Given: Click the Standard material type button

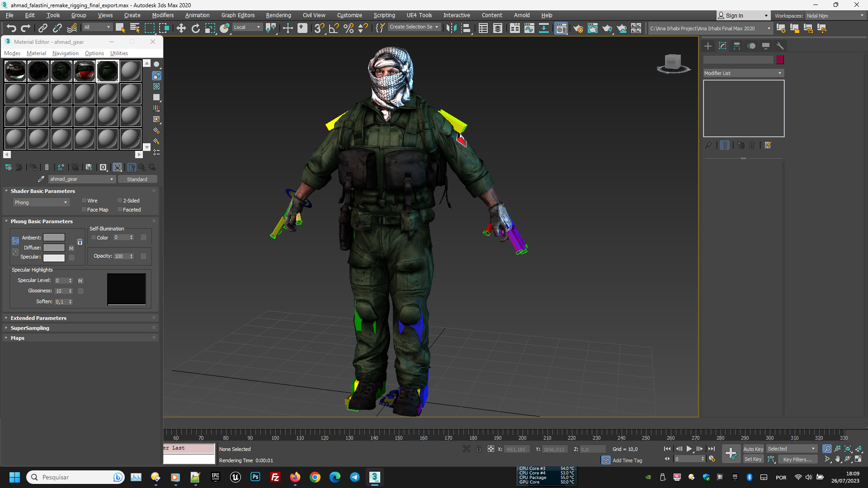Looking at the screenshot, I should (137, 179).
